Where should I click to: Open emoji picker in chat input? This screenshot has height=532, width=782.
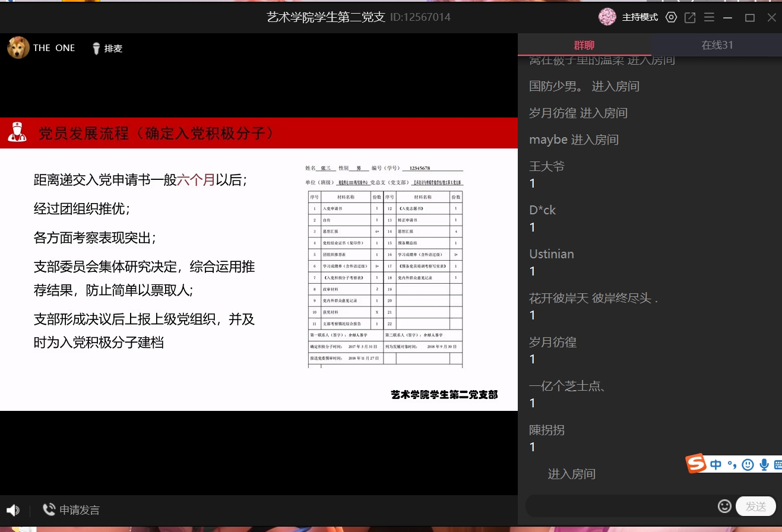click(x=724, y=506)
